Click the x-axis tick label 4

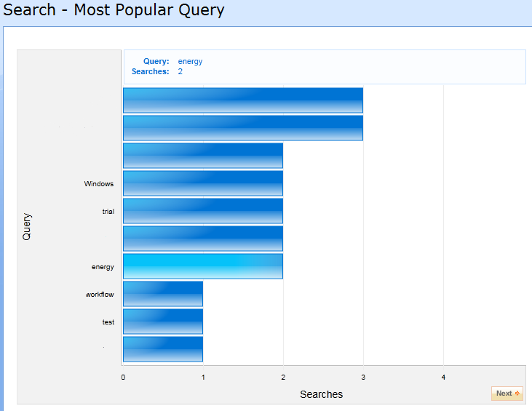443,378
